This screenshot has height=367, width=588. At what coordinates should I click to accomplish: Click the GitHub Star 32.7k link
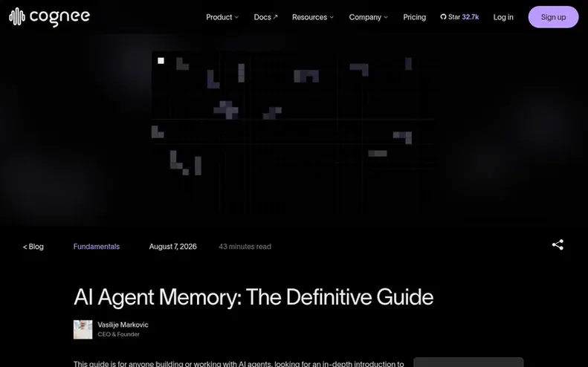click(459, 17)
